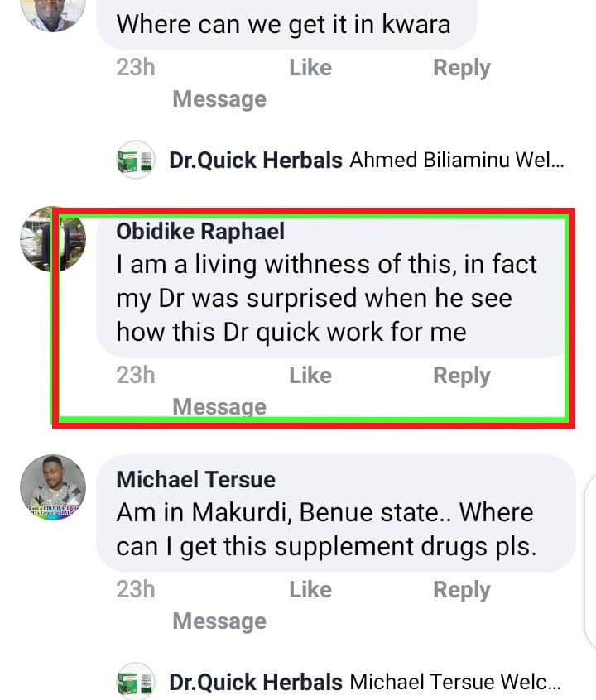Viewport: 596px width, 700px height.
Task: Message the kwara comment author
Action: click(219, 99)
